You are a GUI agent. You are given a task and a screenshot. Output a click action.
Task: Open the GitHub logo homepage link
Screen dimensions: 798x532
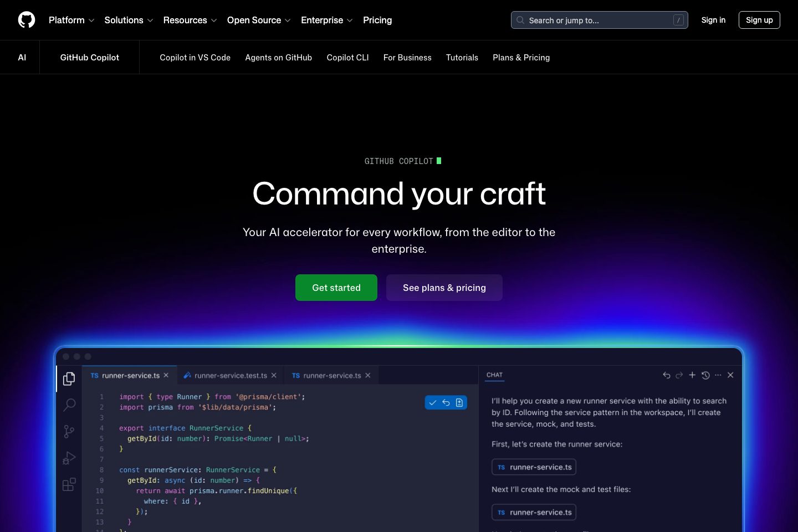[x=27, y=20]
